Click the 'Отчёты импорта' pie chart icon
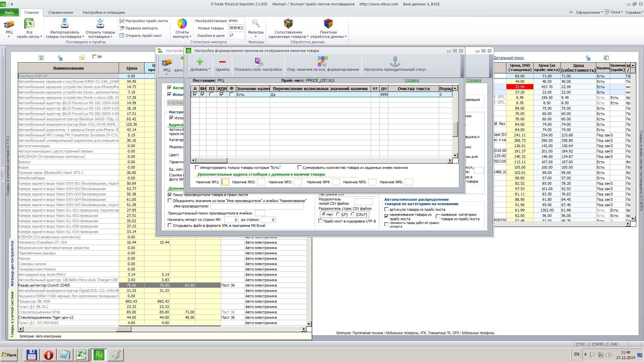The height and width of the screenshot is (362, 644). (x=182, y=23)
